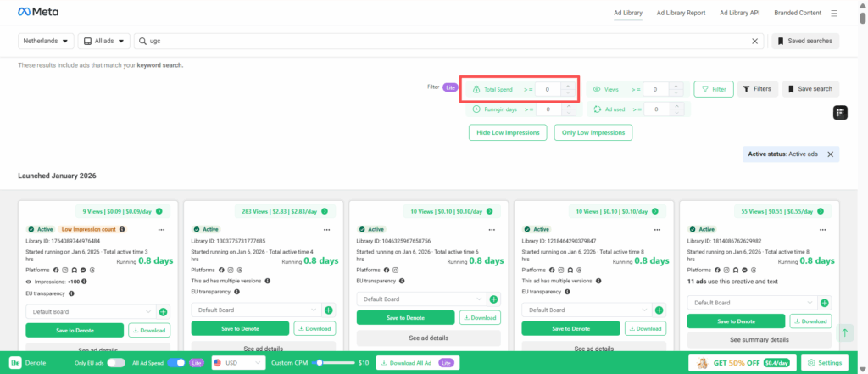The image size is (868, 374).
Task: Open the All ads category dropdown
Action: coord(104,41)
